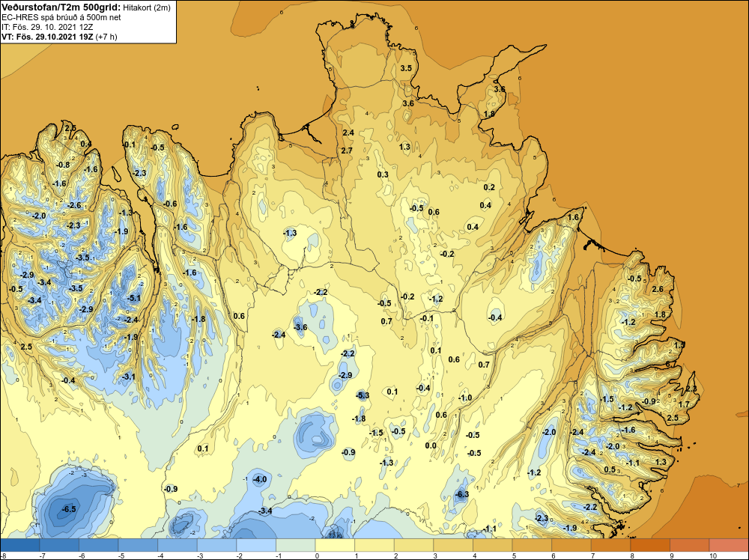Click the legend color band between -7 and -6
Viewport: 749px width, 560px height.
(60, 545)
